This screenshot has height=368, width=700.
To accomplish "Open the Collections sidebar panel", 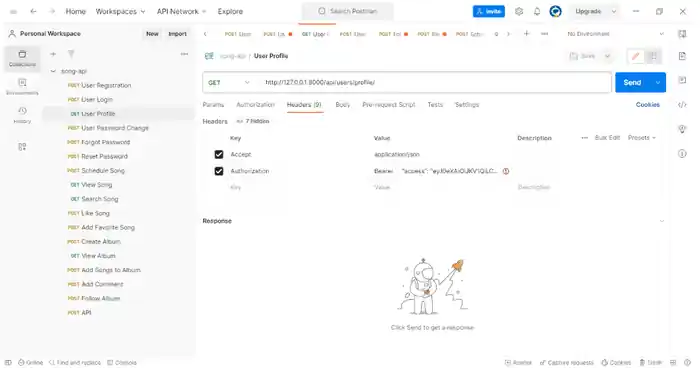I will pyautogui.click(x=22, y=58).
